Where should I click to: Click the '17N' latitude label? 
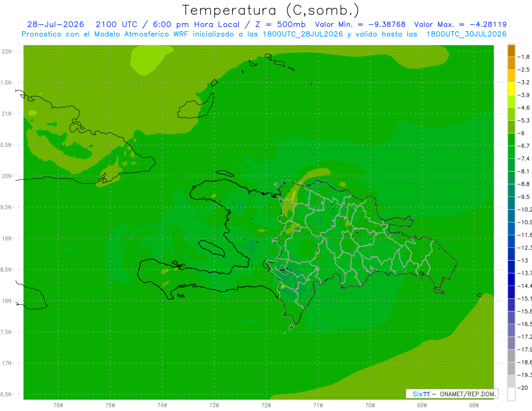[x=7, y=363]
